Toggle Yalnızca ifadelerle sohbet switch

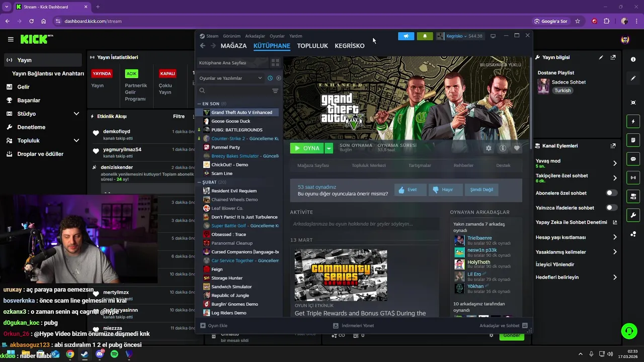tap(612, 208)
